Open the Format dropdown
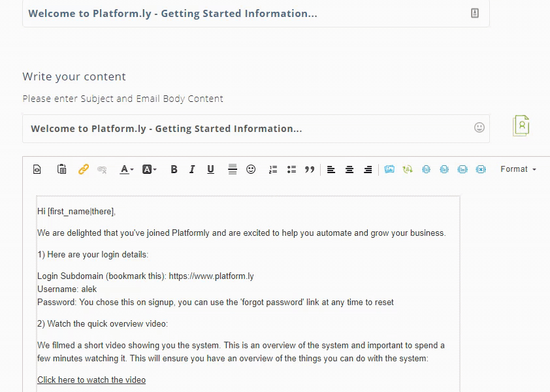Image resolution: width=550 pixels, height=392 pixels. pyautogui.click(x=518, y=169)
